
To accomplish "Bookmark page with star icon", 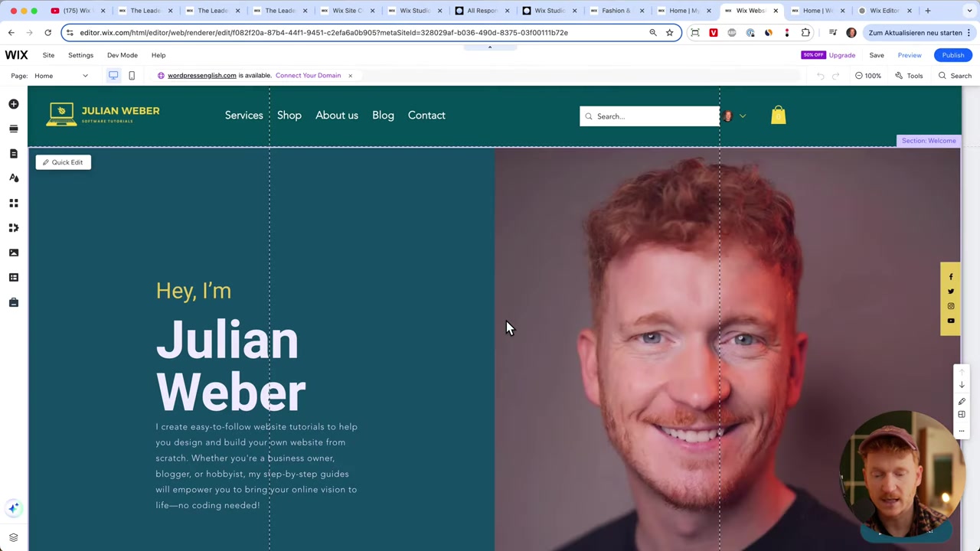I will [669, 33].
